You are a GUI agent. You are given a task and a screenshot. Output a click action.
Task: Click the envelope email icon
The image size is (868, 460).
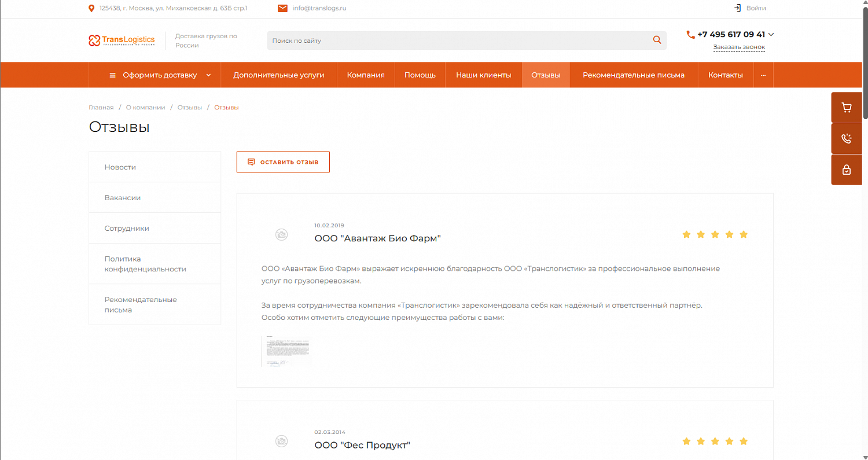point(282,8)
